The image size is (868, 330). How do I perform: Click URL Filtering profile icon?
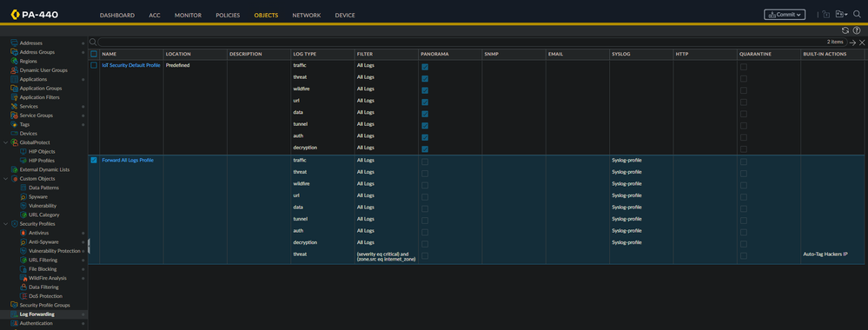tap(23, 261)
